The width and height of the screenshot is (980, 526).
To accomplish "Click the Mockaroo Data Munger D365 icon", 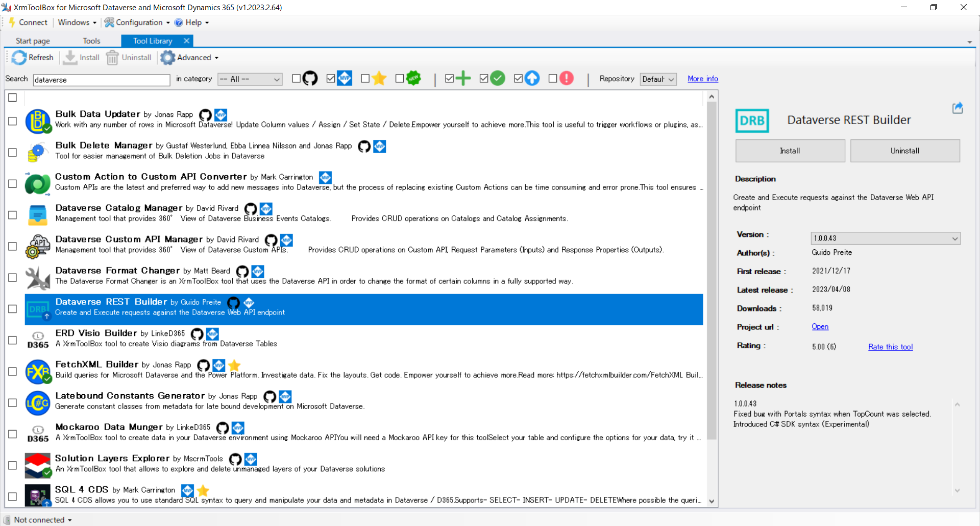I will click(x=38, y=434).
